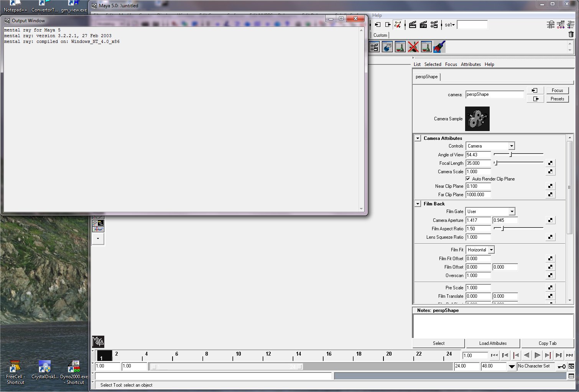Click the Copy Tab button

[548, 343]
